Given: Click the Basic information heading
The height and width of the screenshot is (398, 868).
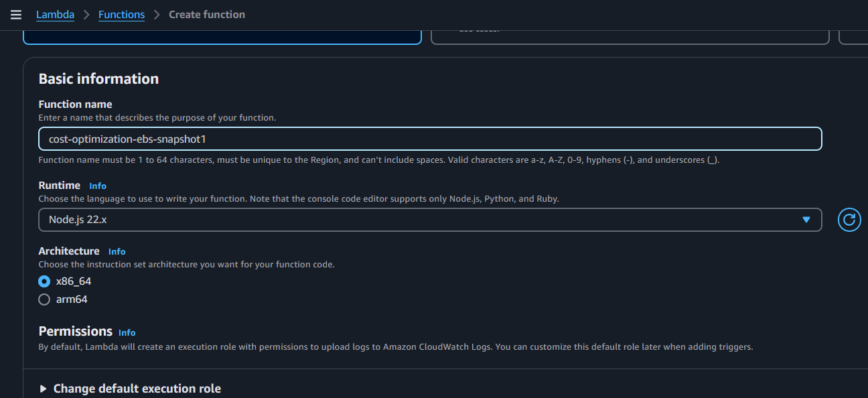Looking at the screenshot, I should pos(98,79).
